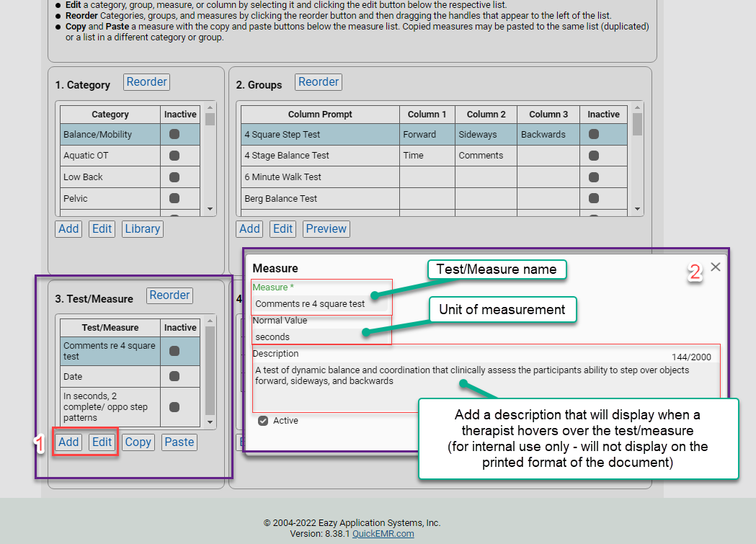Copy the selected Test/Measure
This screenshot has width=756, height=544.
(138, 442)
